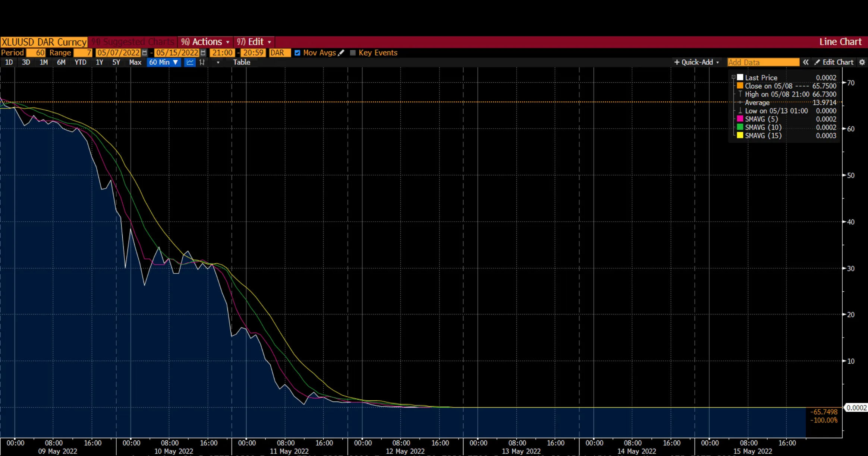Disable the Mov Avgs checkbox
The height and width of the screenshot is (456, 868).
(297, 53)
